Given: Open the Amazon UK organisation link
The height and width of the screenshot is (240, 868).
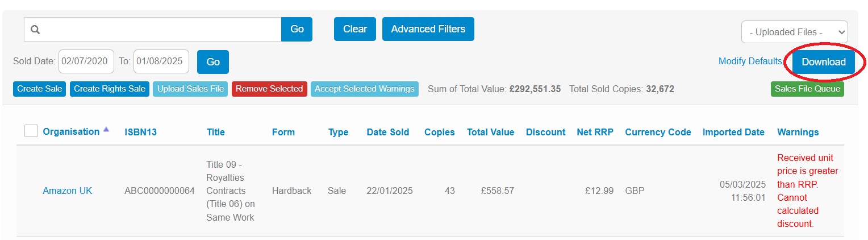Looking at the screenshot, I should point(68,191).
